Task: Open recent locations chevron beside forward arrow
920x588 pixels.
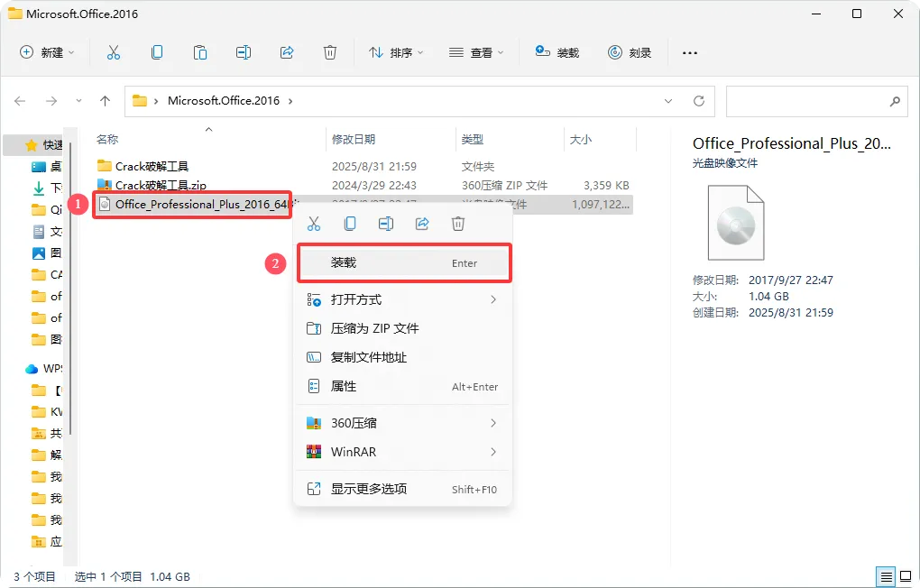Action: [x=78, y=101]
